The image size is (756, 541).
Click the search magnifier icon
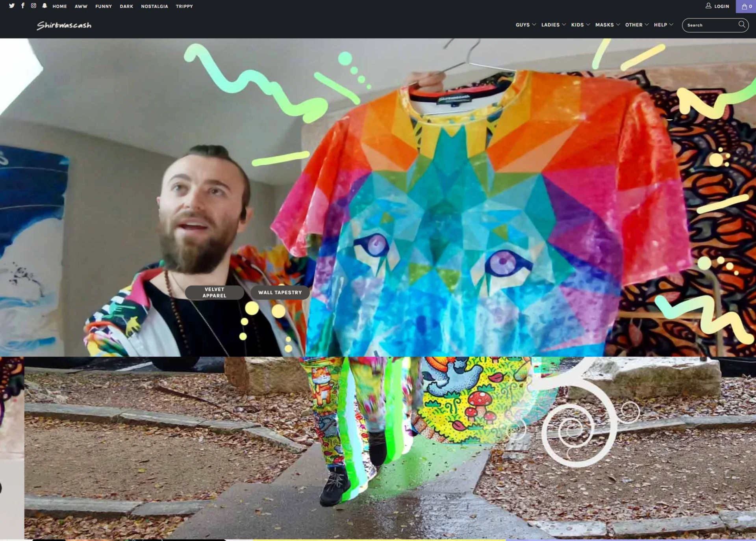click(x=741, y=25)
